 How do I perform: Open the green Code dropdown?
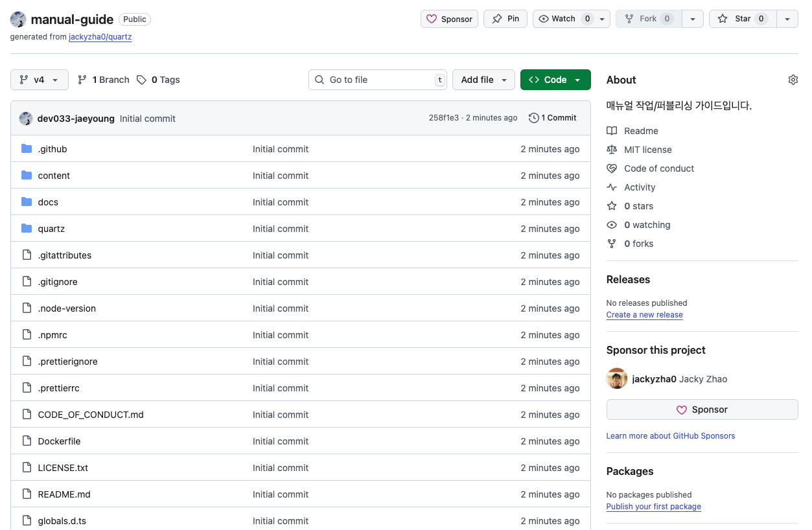(x=555, y=80)
